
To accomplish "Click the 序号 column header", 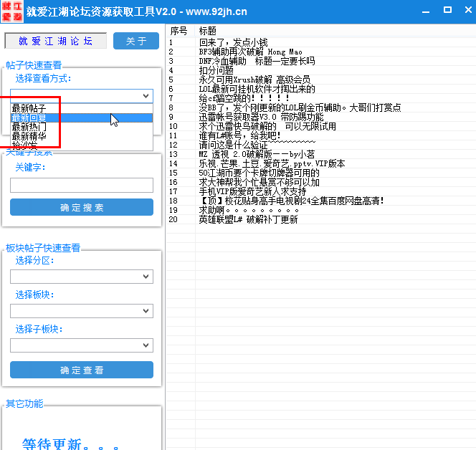I will click(181, 31).
